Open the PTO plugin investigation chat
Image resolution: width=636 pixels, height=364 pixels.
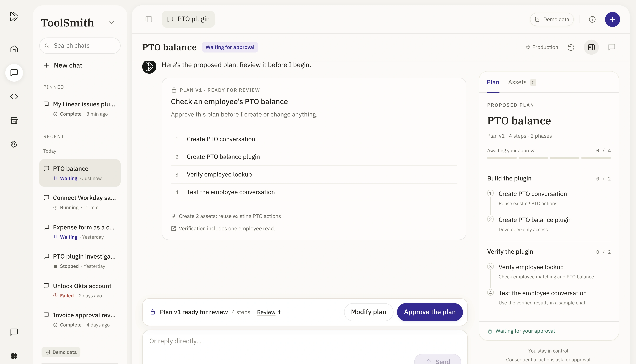(x=80, y=261)
